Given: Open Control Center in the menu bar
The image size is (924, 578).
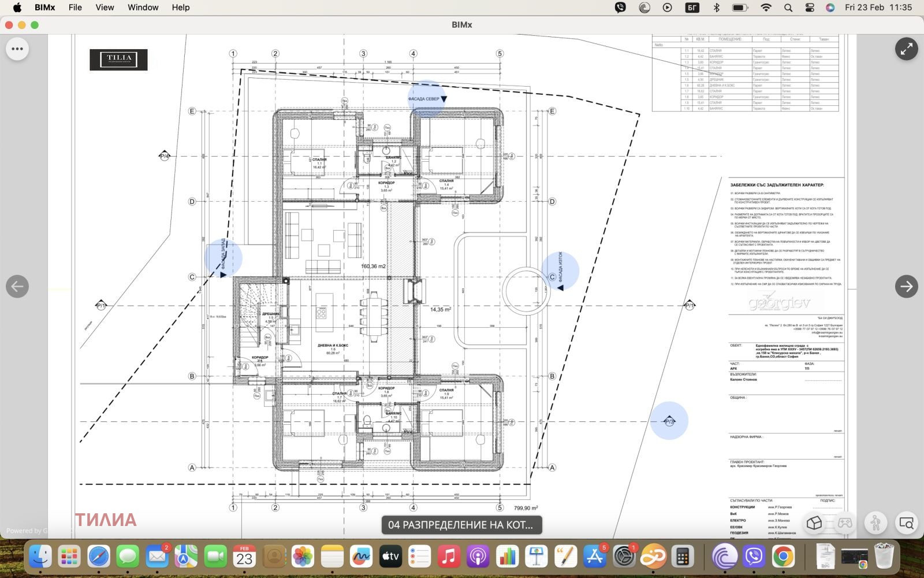Looking at the screenshot, I should [810, 8].
